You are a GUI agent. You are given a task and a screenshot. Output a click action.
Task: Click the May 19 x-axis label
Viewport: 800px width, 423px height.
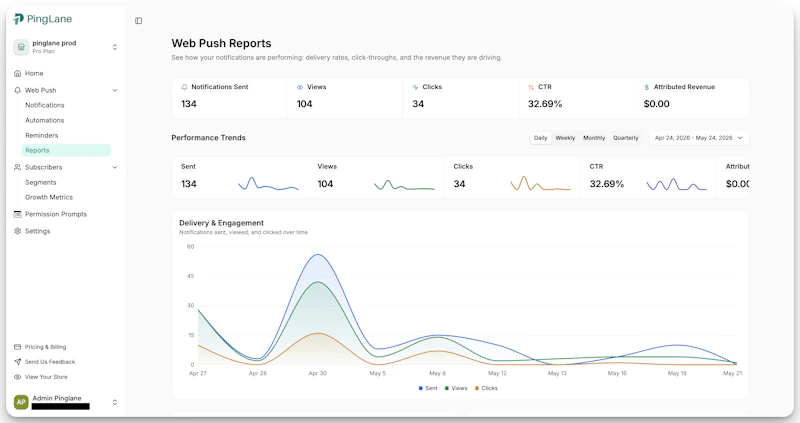[677, 374]
